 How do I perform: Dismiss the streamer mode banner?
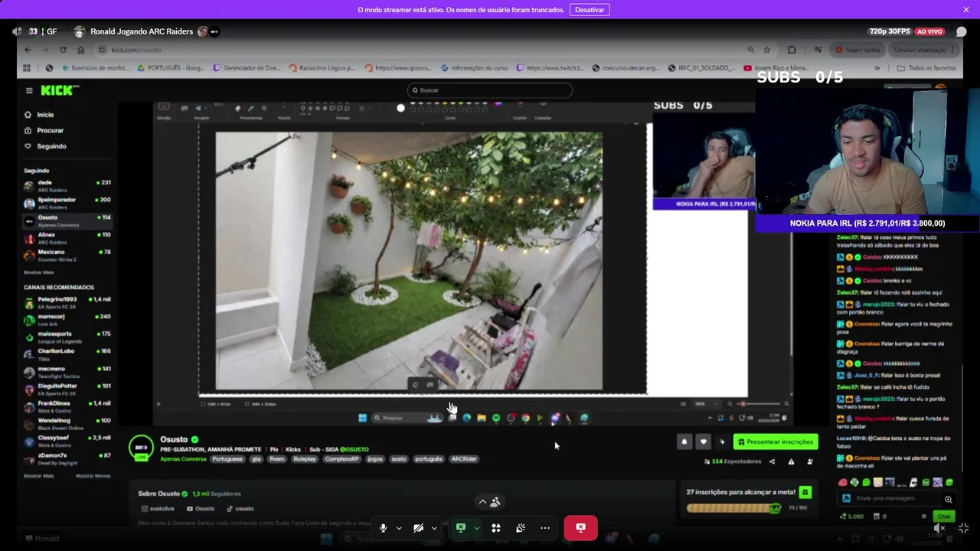966,10
